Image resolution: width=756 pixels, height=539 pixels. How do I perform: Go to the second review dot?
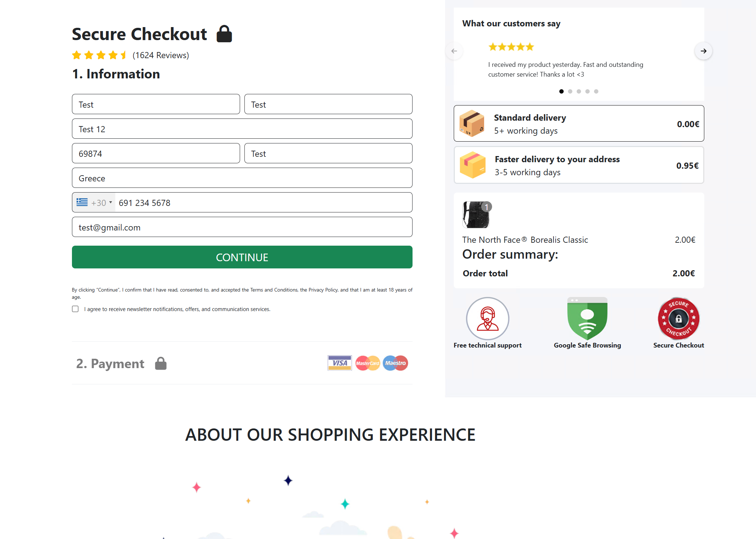pos(570,91)
